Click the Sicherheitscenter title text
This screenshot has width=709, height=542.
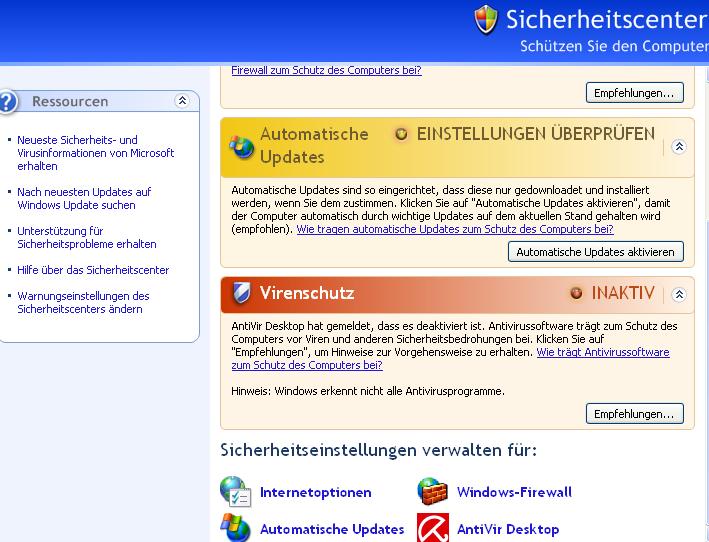tap(607, 19)
